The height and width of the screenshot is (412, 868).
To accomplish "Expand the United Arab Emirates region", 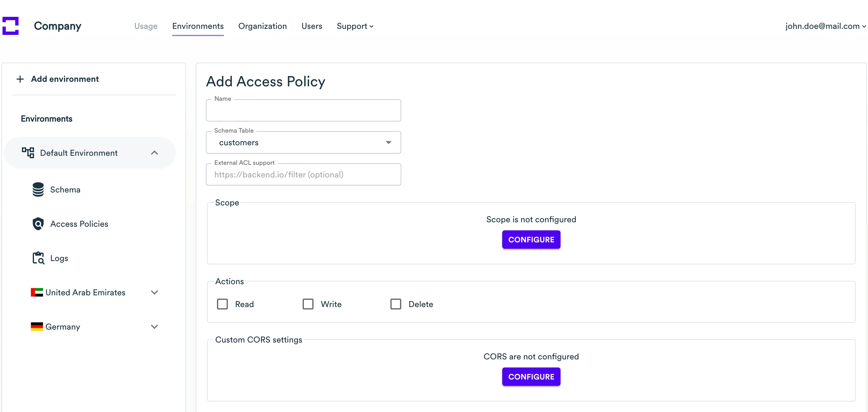I will click(154, 292).
